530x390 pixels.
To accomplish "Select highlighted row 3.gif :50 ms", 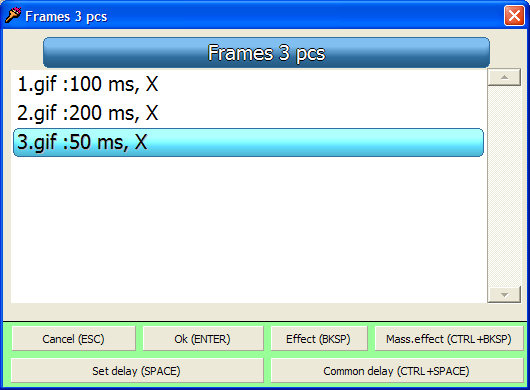I will 248,142.
